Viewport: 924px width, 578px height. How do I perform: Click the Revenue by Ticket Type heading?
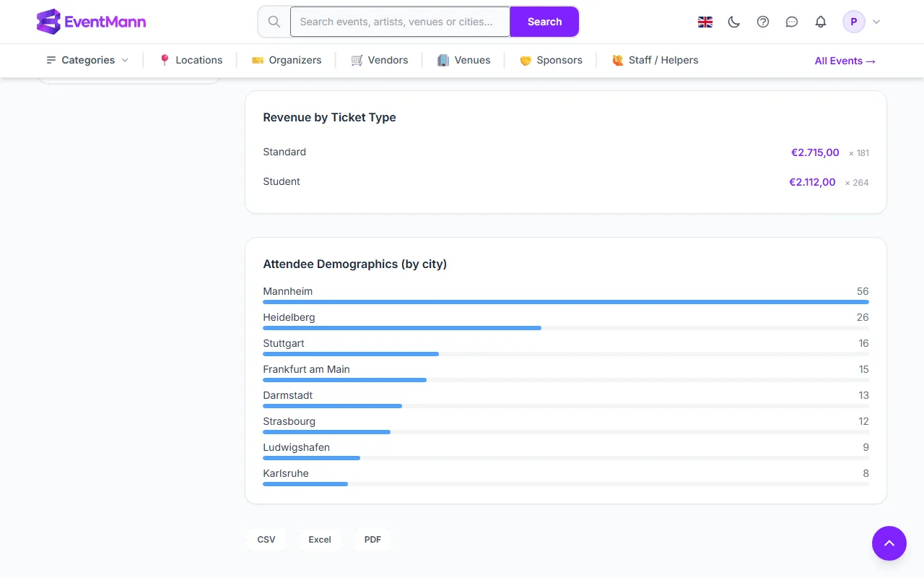pos(329,118)
